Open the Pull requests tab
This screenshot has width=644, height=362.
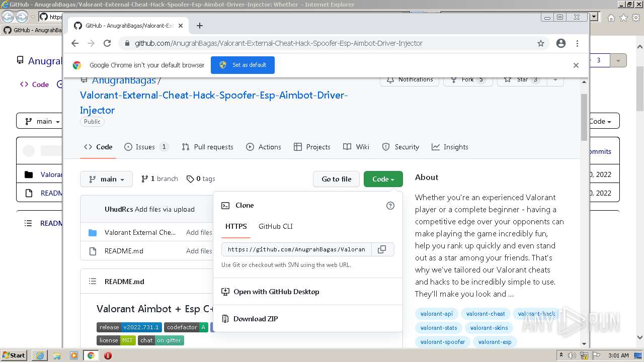(208, 147)
